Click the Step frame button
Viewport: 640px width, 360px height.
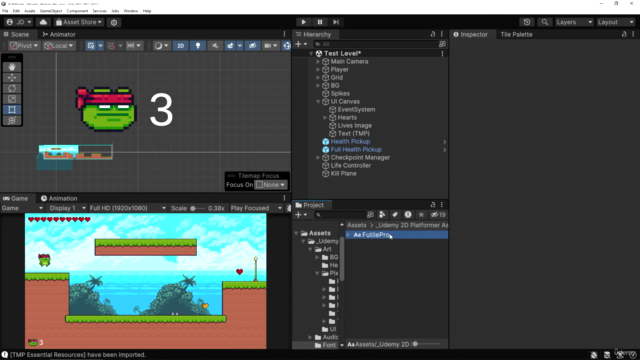pyautogui.click(x=336, y=22)
